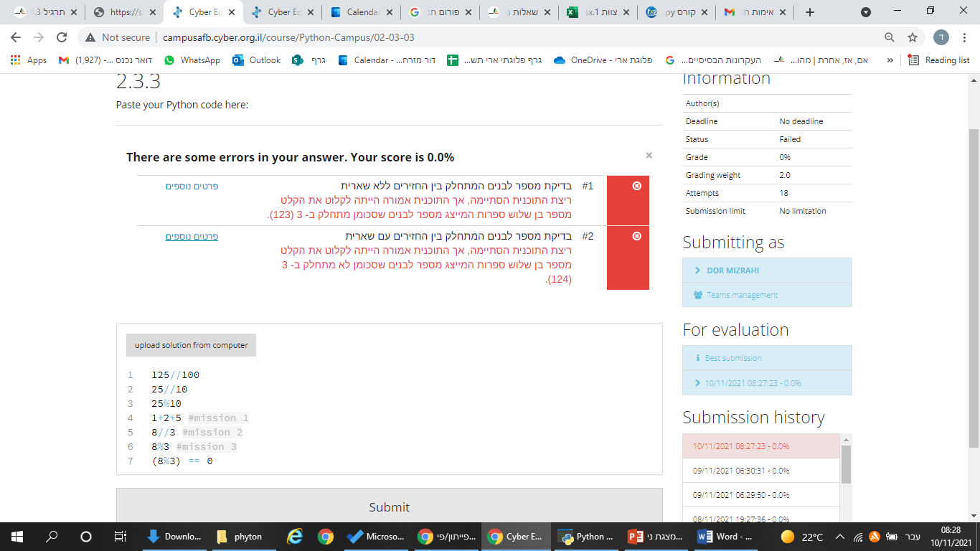Viewport: 980px width, 551px height.
Task: Open the Apps grid in bookmarks bar
Action: (x=29, y=60)
